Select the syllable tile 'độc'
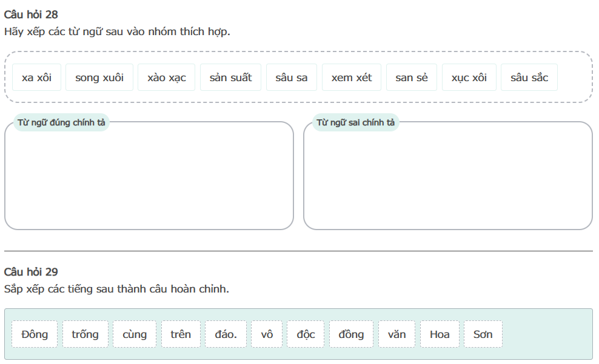599x364 pixels. coord(306,334)
